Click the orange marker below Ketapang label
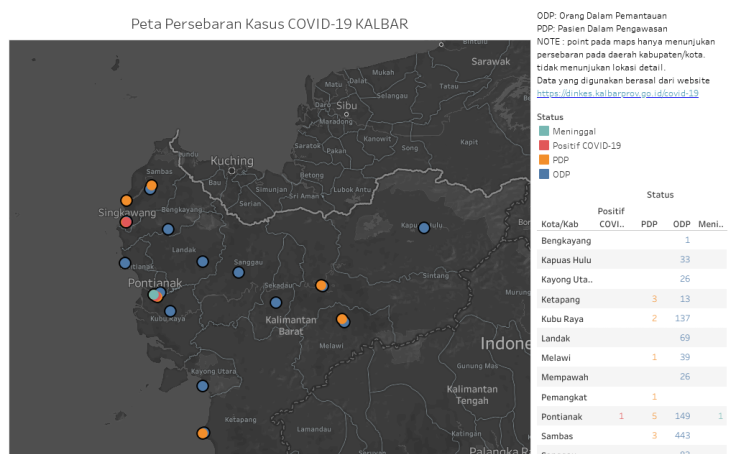This screenshot has height=454, width=736. [203, 433]
